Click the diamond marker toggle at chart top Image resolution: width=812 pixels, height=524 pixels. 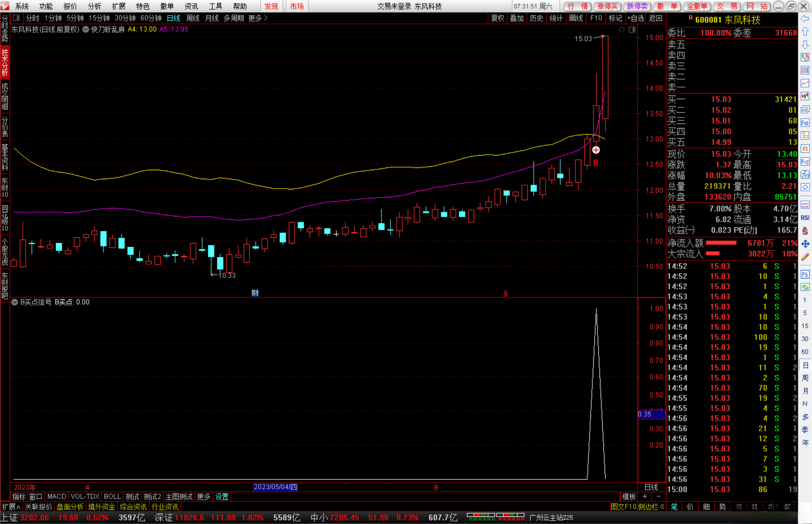click(621, 30)
